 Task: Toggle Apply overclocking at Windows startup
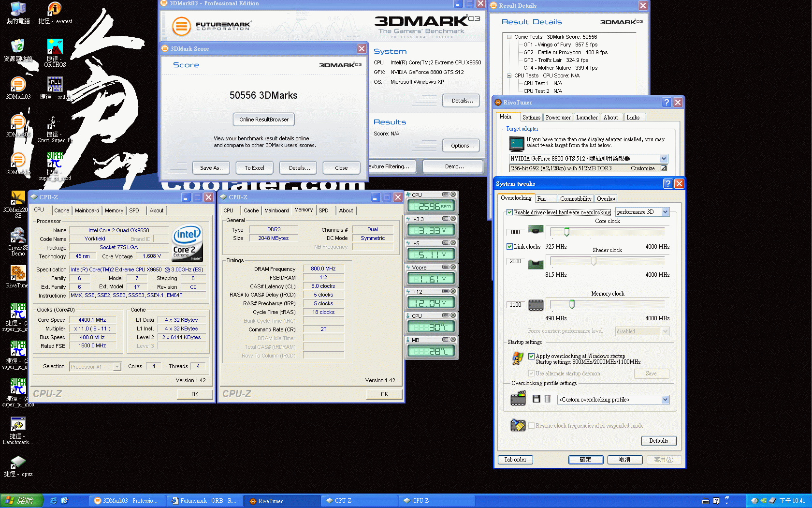pyautogui.click(x=531, y=356)
